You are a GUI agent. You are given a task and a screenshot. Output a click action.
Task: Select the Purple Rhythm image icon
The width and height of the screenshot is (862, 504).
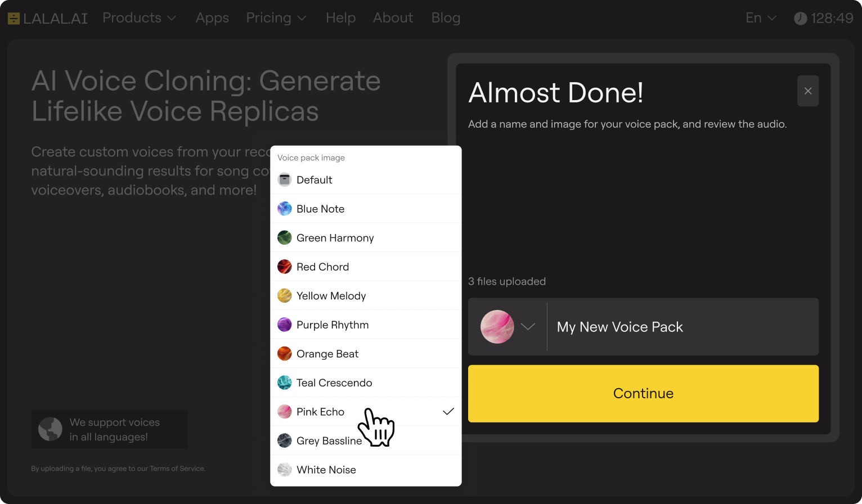(285, 325)
